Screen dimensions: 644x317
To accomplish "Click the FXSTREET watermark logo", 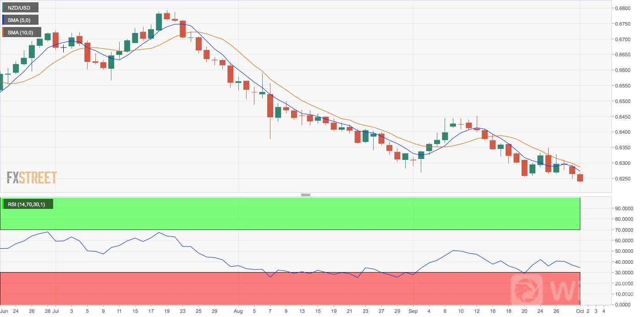I will [x=32, y=177].
